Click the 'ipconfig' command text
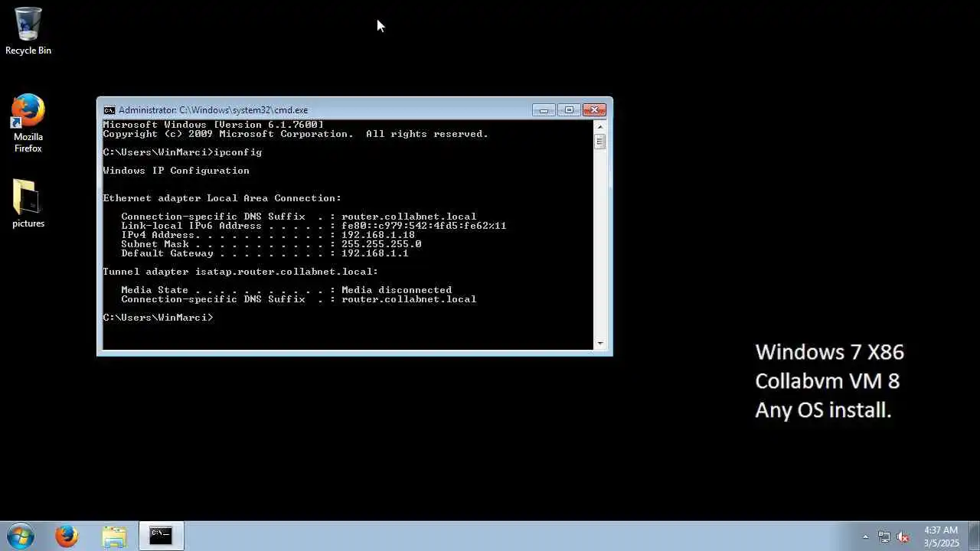The image size is (980, 551). (x=237, y=152)
